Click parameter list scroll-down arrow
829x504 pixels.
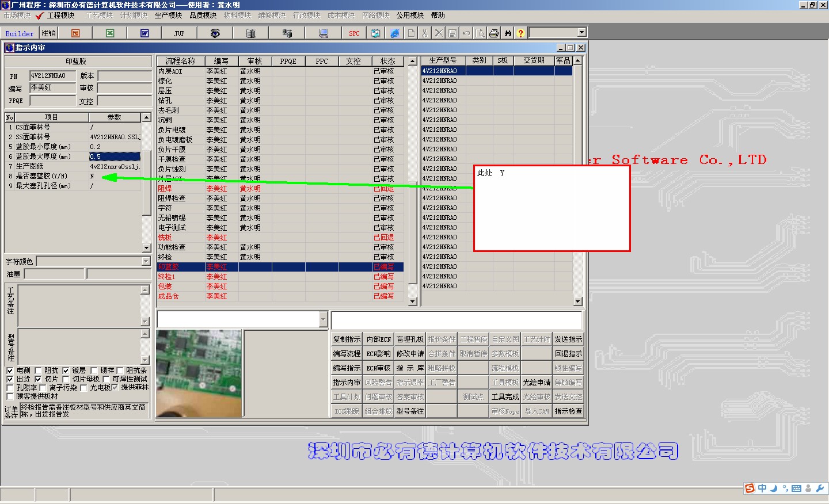[x=146, y=248]
